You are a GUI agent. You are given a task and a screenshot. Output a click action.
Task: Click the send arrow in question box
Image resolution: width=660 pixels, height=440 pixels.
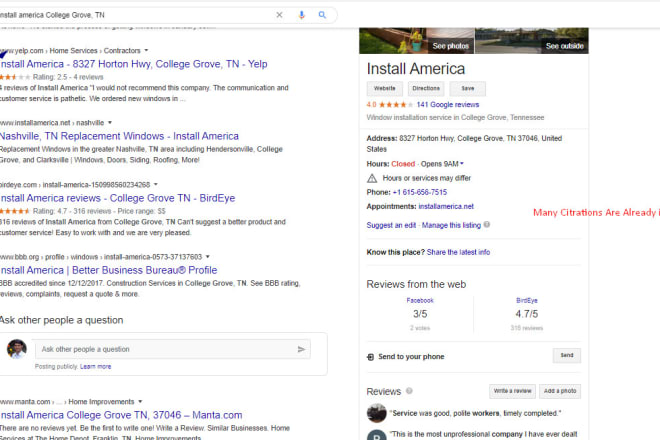click(301, 349)
